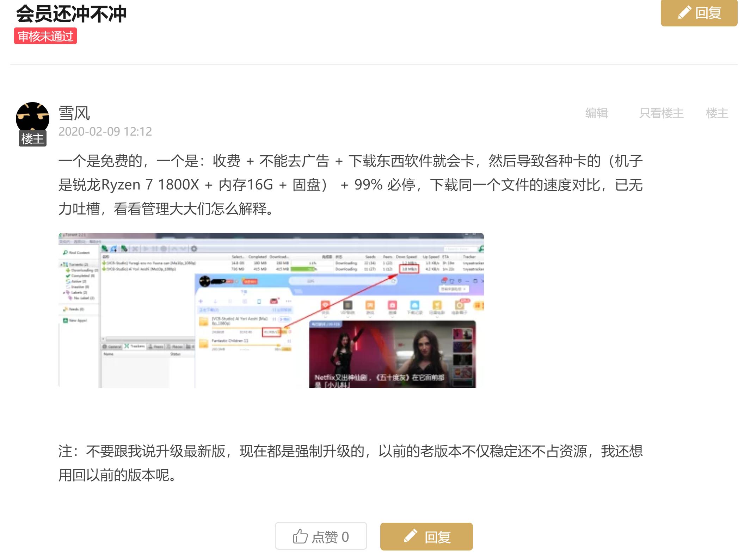744x560 pixels.
Task: Click the Add Torrent icon in uTorrent toolbar
Action: coord(104,248)
